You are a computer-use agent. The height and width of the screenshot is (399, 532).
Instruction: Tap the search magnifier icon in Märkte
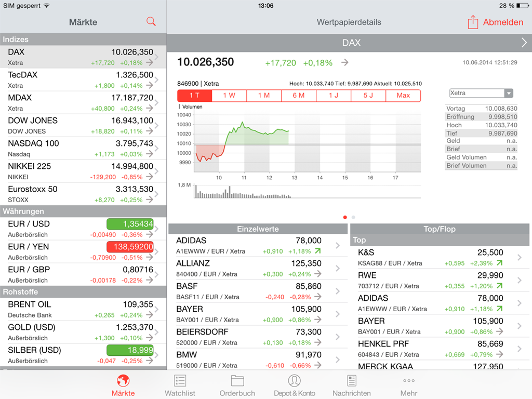(151, 22)
